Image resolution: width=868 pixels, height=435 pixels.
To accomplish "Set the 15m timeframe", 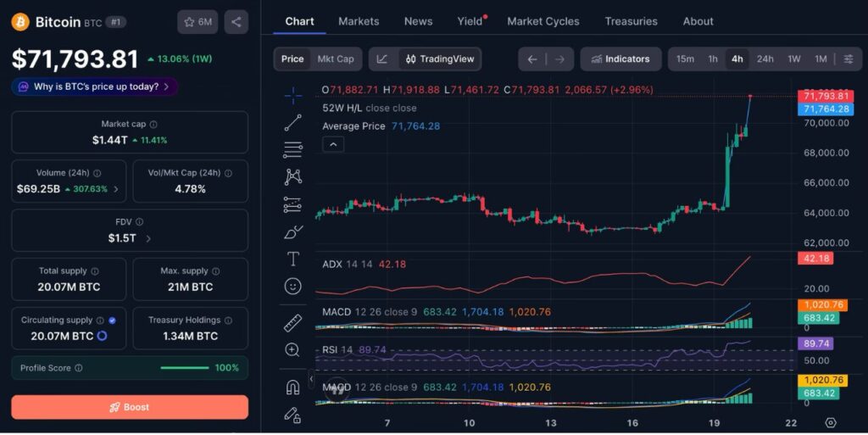I will [x=685, y=59].
